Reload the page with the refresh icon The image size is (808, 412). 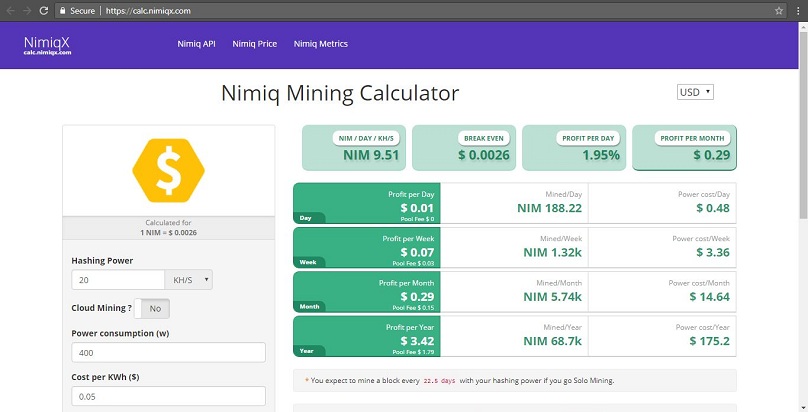(44, 10)
